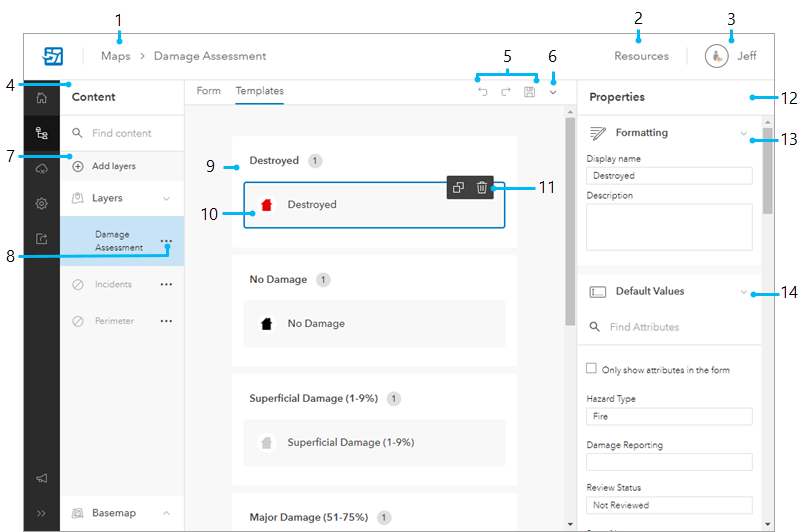Collapse the Layers section
This screenshot has height=532, width=807.
point(166,198)
